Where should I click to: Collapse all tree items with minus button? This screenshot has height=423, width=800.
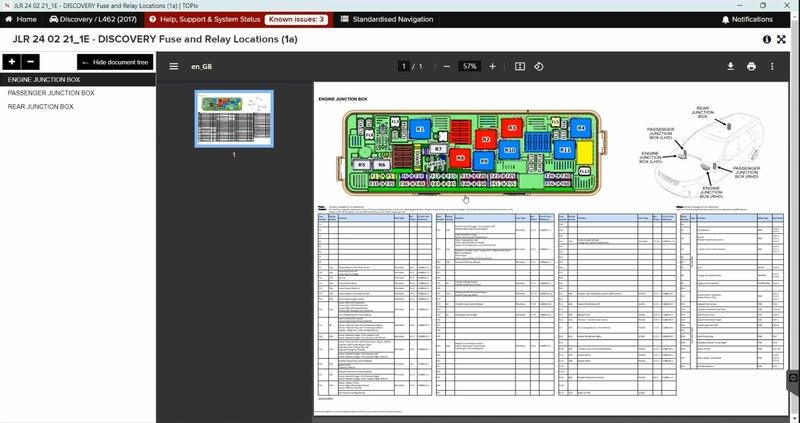(30, 62)
